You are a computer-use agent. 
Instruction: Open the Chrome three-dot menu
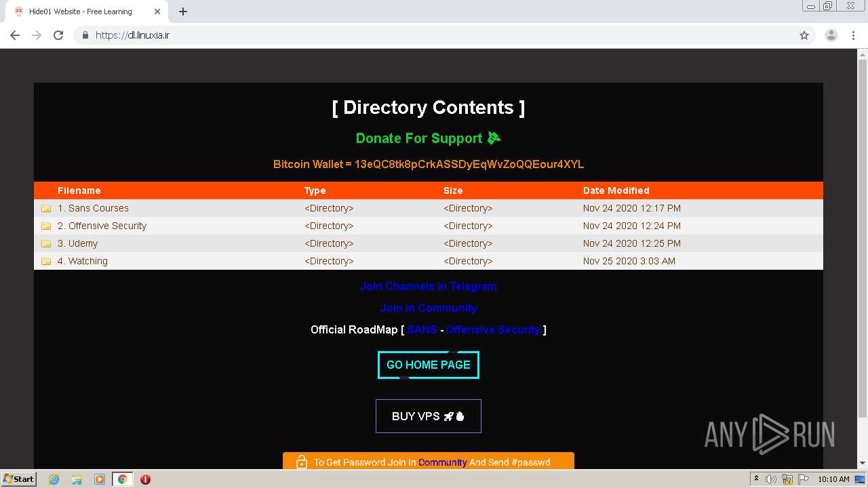click(853, 35)
